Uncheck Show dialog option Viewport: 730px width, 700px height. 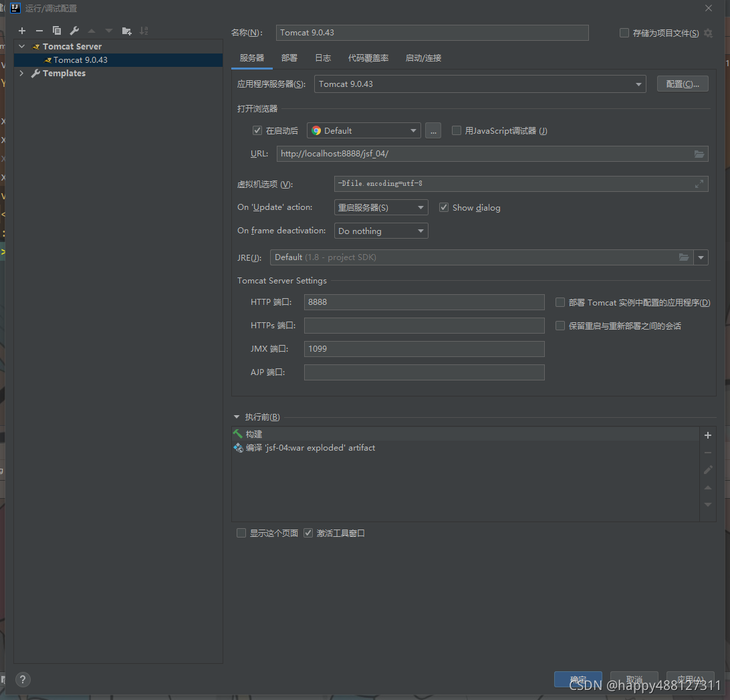[444, 207]
